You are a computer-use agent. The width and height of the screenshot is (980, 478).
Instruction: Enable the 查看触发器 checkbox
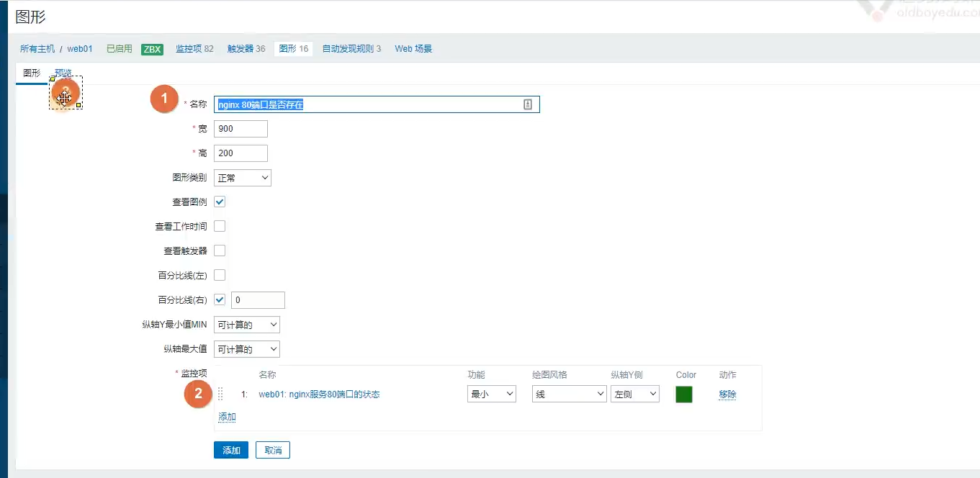220,251
